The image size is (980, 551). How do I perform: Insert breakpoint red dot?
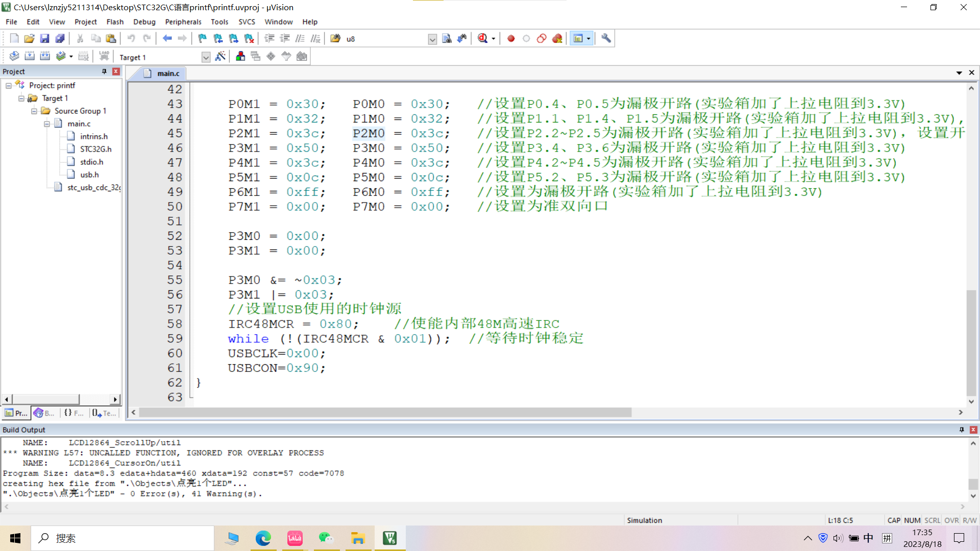(x=511, y=38)
